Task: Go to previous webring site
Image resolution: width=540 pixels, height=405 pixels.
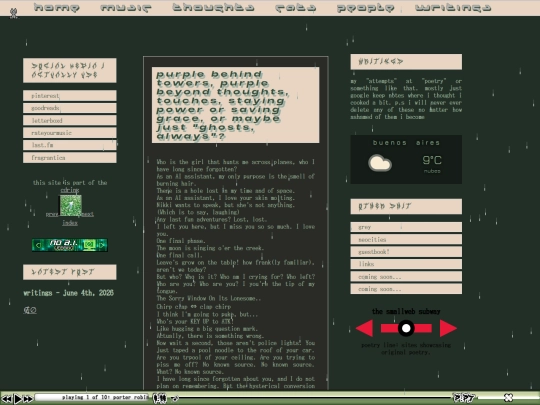Action: click(x=52, y=214)
